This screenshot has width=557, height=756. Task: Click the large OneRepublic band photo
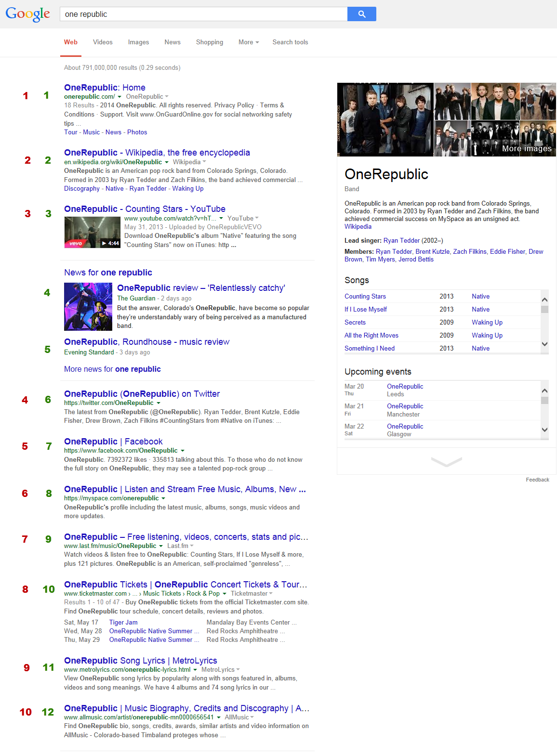[385, 119]
